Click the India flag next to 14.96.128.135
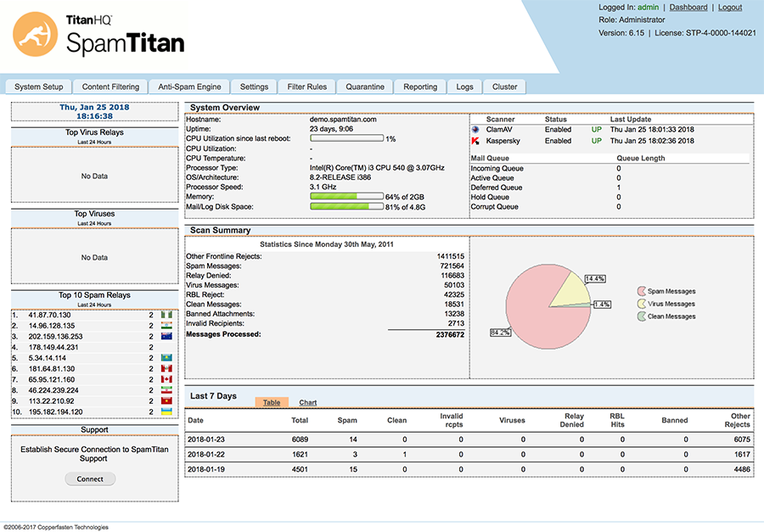Viewport: 764px width, 532px height. click(x=165, y=326)
